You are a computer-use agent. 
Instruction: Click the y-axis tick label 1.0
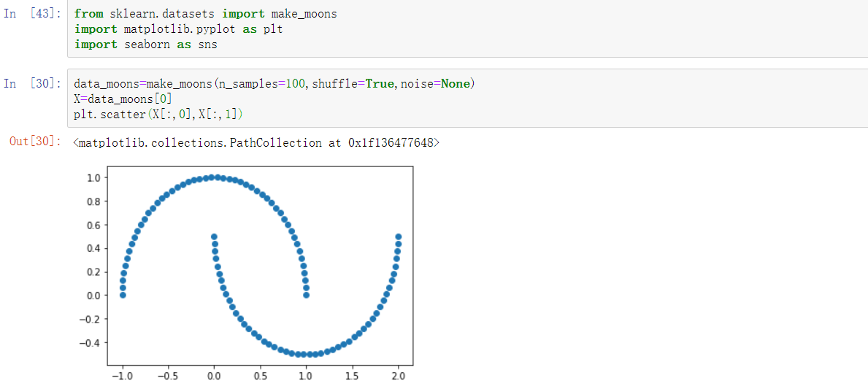(93, 177)
